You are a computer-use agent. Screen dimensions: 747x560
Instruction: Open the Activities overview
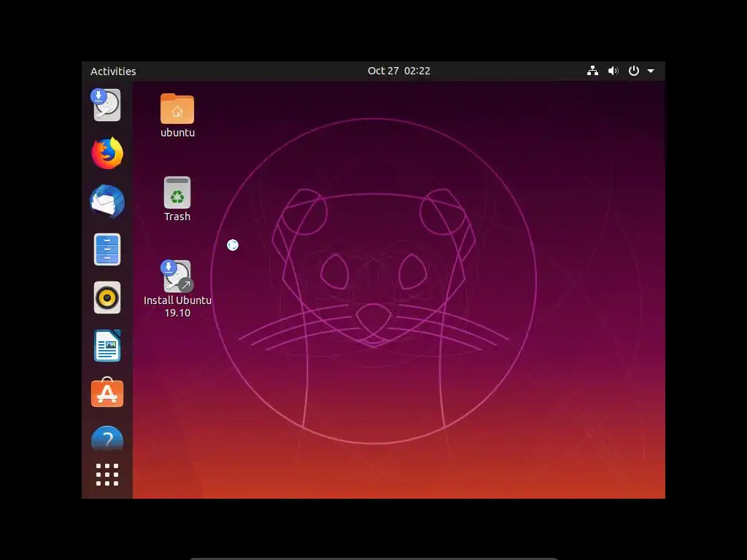tap(113, 71)
